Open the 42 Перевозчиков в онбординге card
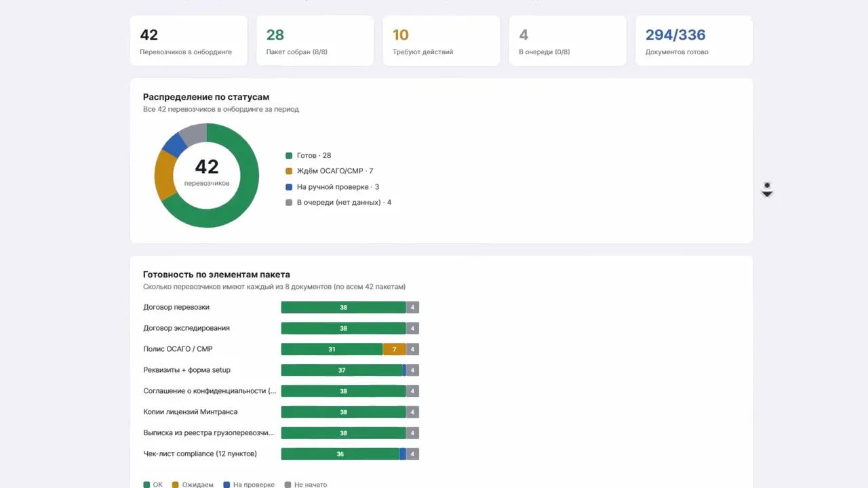This screenshot has height=488, width=868. pos(189,41)
